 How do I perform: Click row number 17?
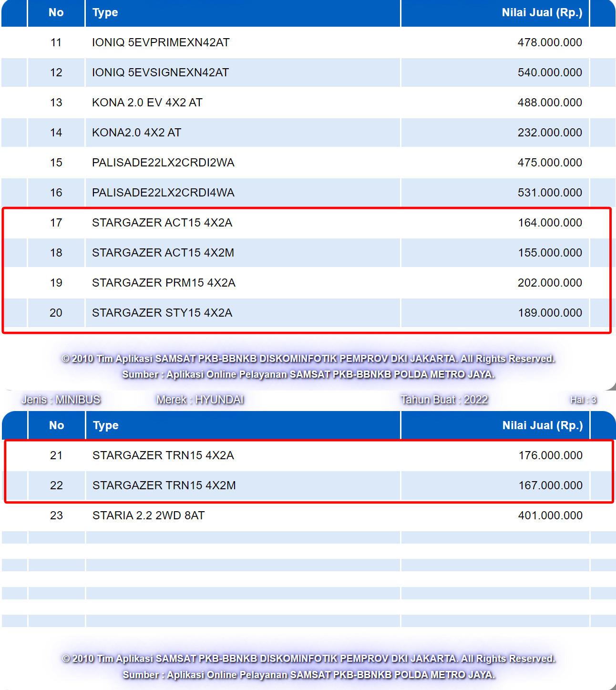[x=56, y=223]
